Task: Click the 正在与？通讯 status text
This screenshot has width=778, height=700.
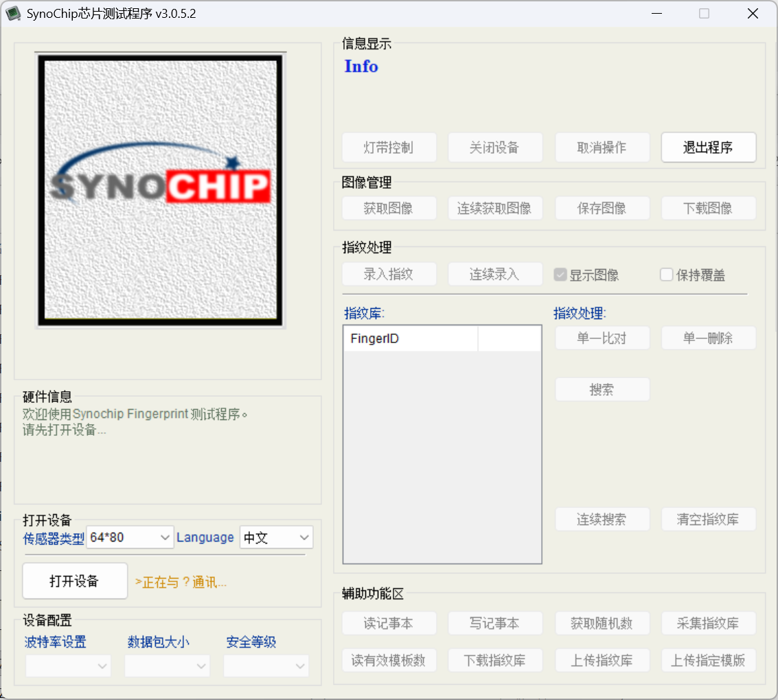Action: tap(181, 582)
